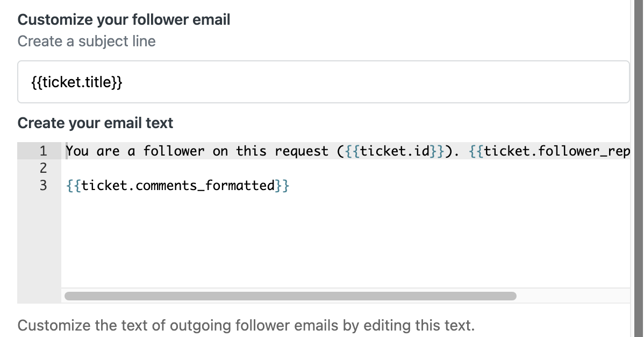Viewport: 644px width, 337px height.
Task: Click the 'Customize the text of outgoing' help text
Action: click(x=246, y=326)
